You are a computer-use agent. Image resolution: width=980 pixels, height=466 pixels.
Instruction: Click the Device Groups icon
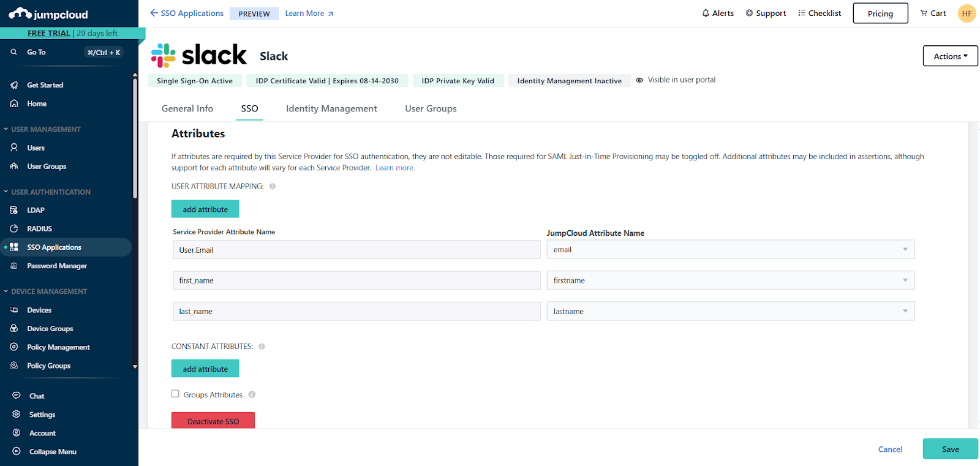[14, 328]
